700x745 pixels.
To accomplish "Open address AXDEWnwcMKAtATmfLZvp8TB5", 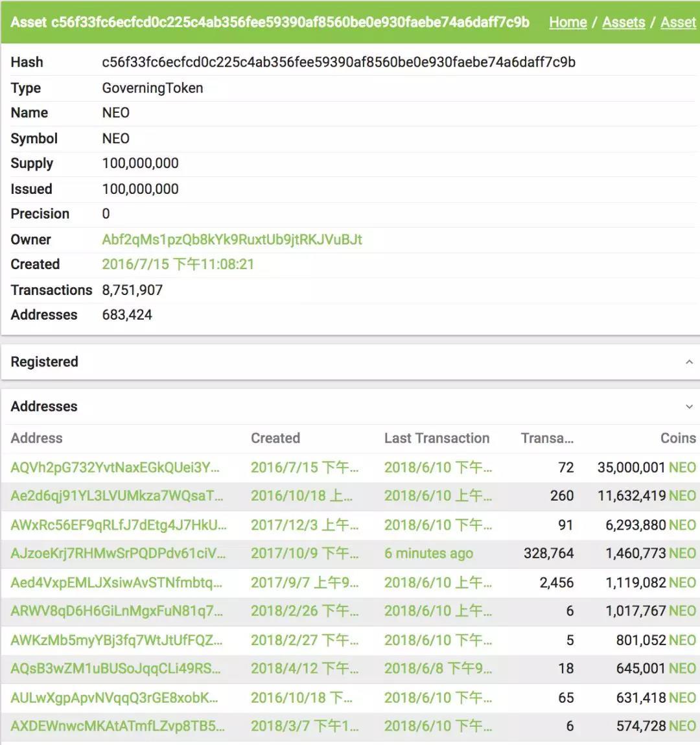I will click(x=117, y=726).
